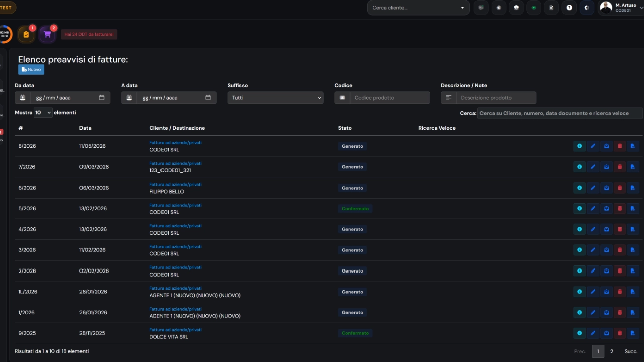Click the Cerca table search box
The height and width of the screenshot is (362, 644).
tap(559, 113)
